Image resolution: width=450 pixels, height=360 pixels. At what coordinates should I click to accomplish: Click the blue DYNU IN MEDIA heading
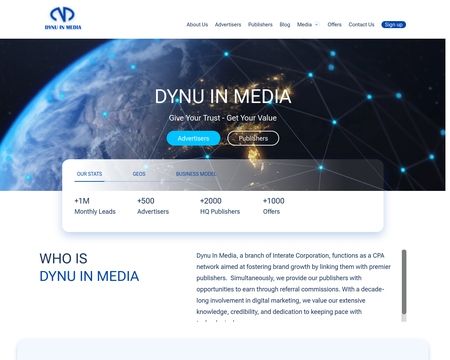tap(89, 276)
